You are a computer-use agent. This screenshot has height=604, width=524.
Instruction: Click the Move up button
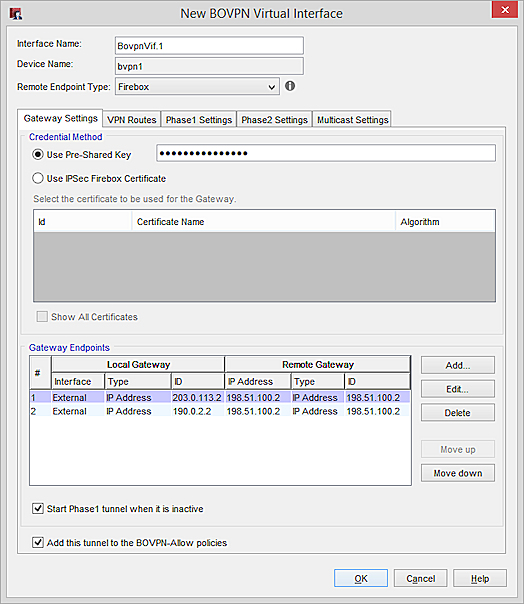coord(458,449)
